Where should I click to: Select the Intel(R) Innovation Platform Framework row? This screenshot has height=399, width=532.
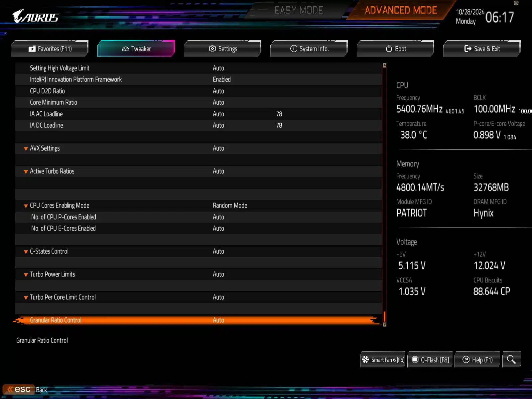click(199, 79)
